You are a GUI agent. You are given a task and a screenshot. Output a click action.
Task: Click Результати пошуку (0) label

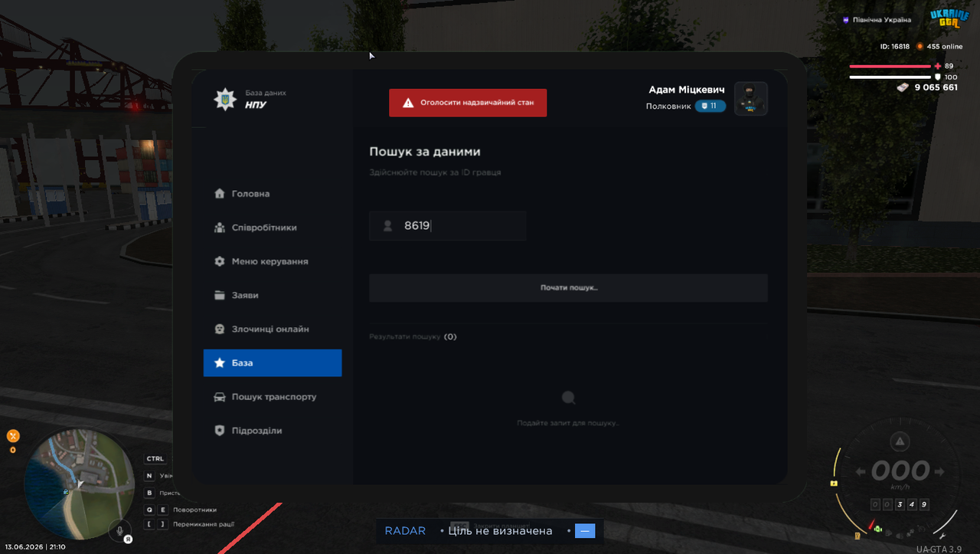413,336
